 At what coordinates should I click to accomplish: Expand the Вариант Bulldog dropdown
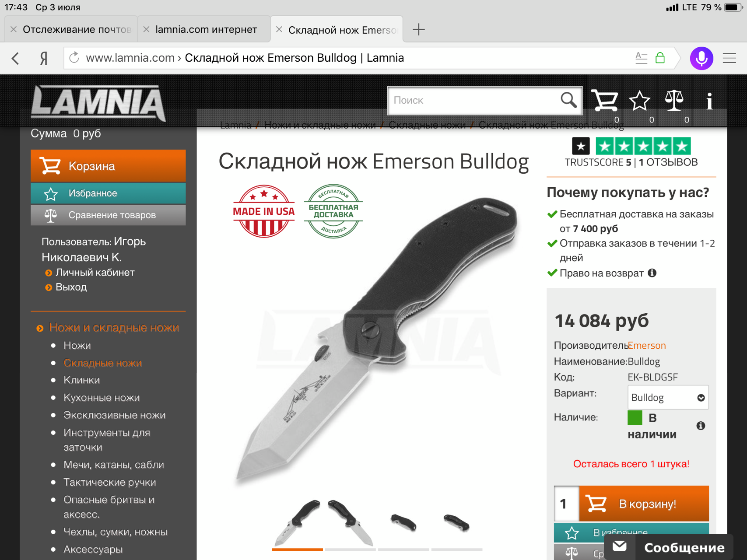pyautogui.click(x=668, y=397)
